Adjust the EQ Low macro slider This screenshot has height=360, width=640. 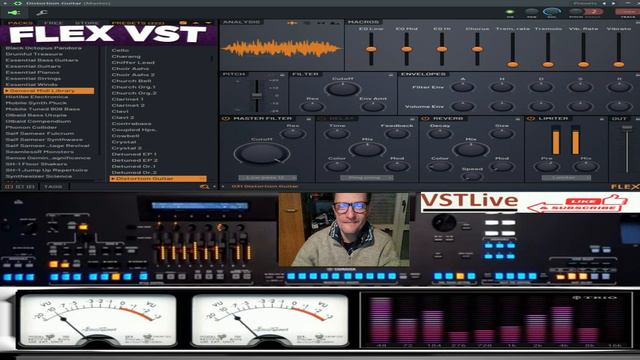(371, 49)
